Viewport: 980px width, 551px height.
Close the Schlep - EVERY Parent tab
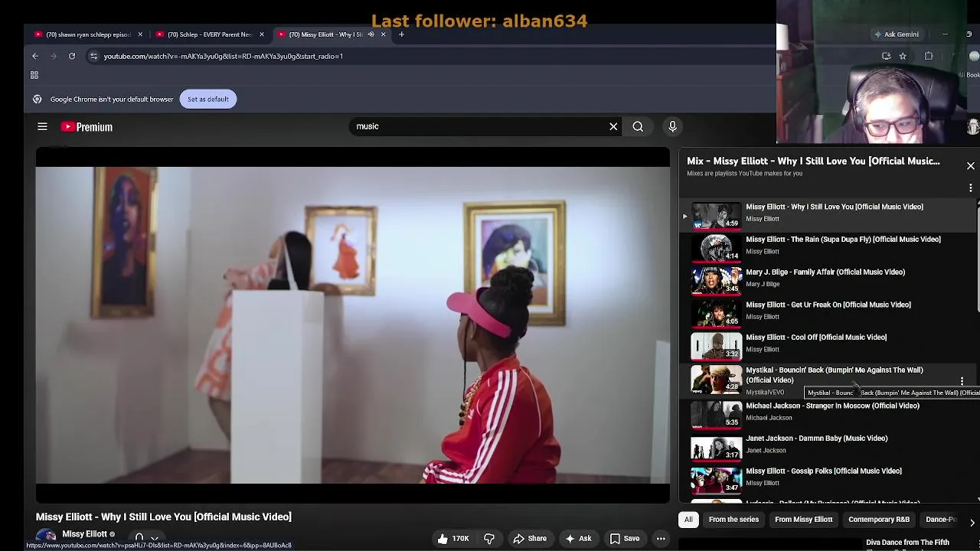coord(262,34)
